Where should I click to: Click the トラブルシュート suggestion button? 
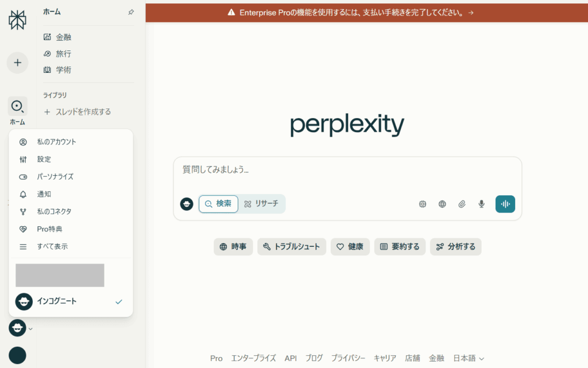tap(291, 247)
